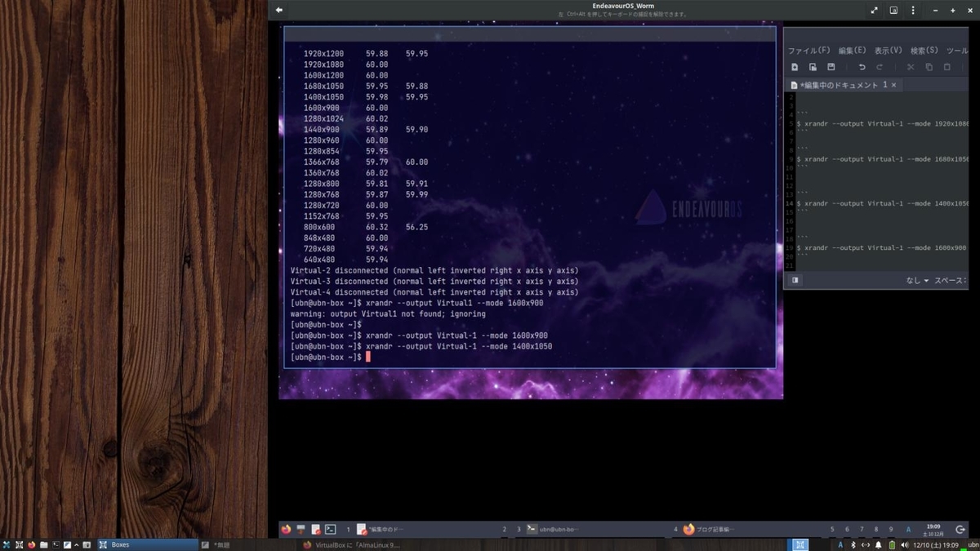The image size is (980, 551).
Task: Open host taskbar terminal icon
Action: click(x=56, y=544)
